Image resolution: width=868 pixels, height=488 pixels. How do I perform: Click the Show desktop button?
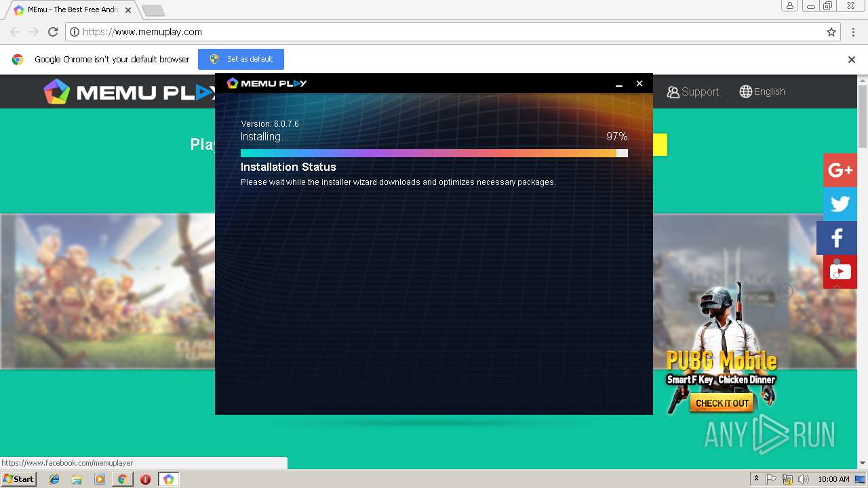pos(861,479)
